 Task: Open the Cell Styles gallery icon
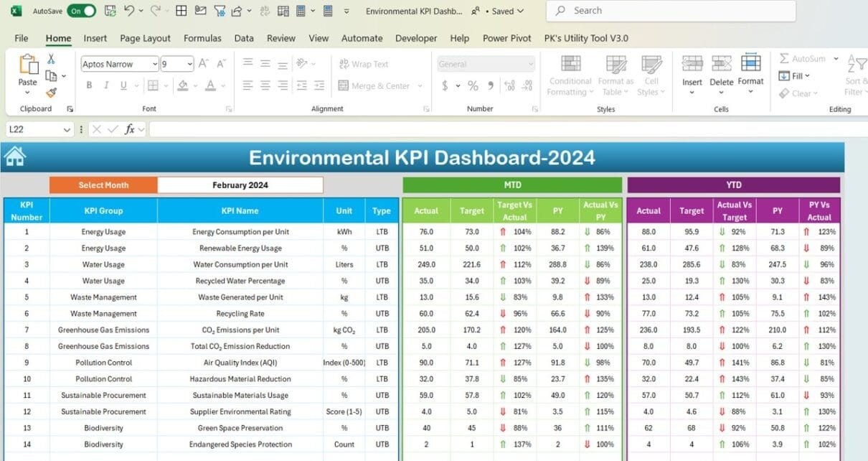pos(651,72)
